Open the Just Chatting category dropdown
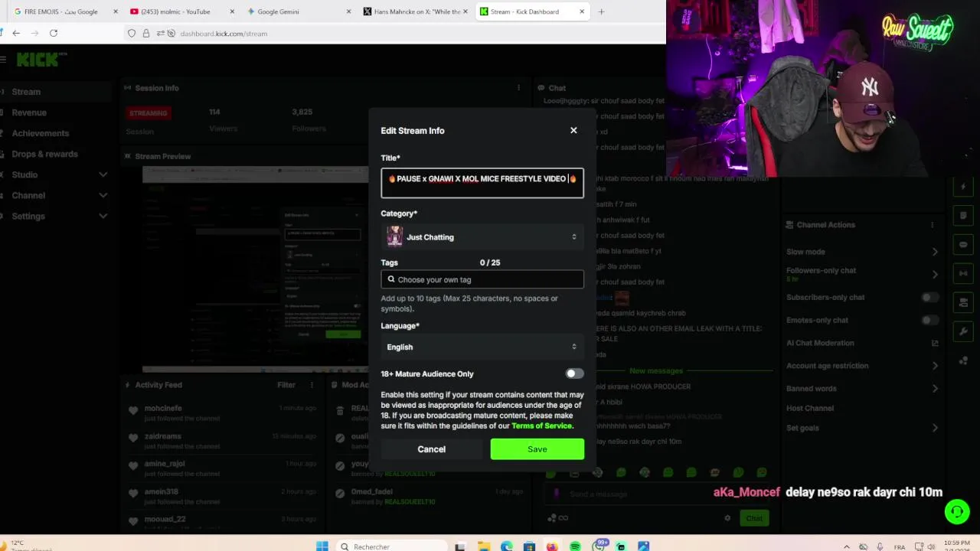 (482, 237)
